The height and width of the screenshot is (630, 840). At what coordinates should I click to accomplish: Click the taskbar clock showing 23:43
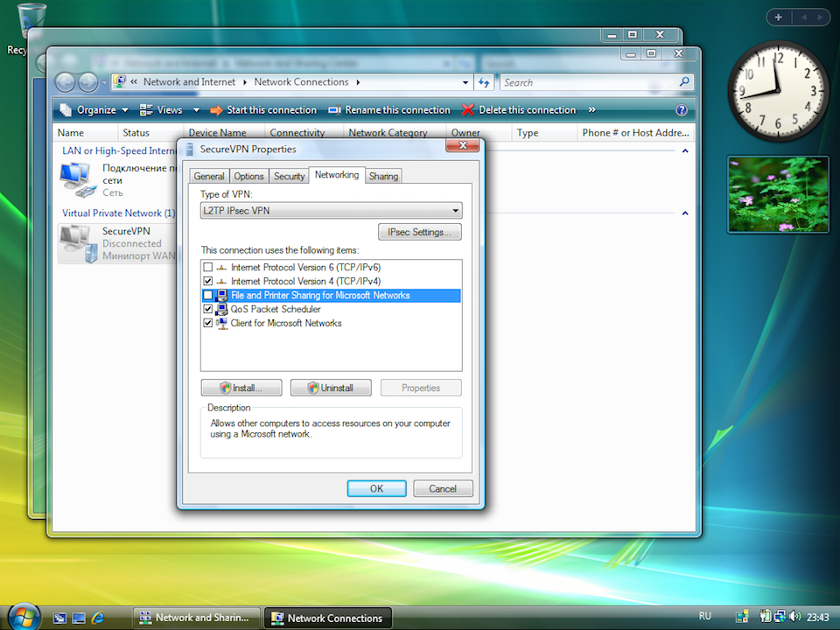point(818,618)
